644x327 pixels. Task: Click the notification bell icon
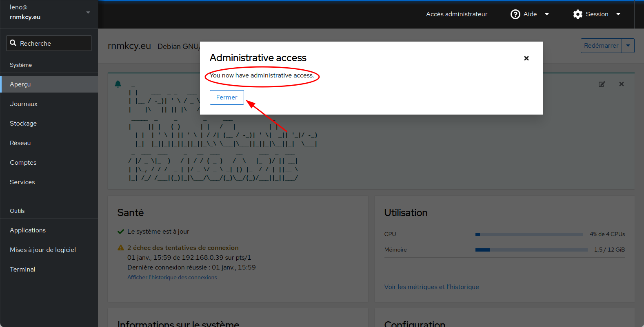118,84
